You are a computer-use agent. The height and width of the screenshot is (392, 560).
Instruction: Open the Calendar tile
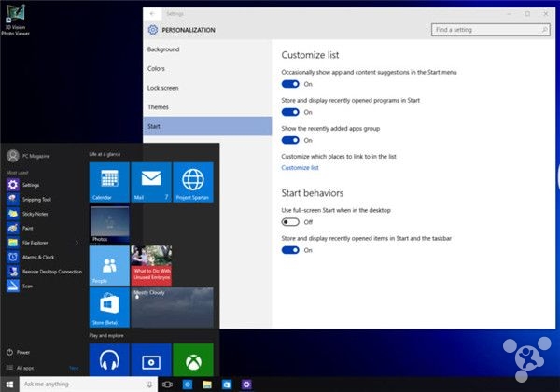point(108,181)
